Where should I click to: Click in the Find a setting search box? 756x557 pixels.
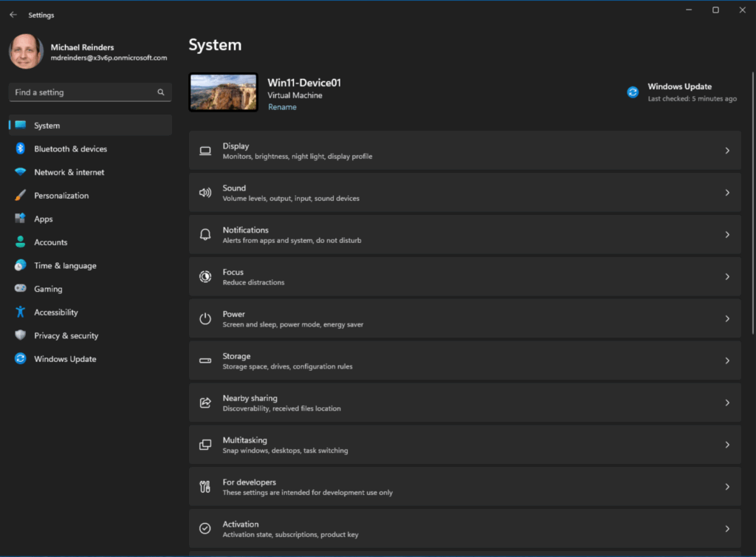pyautogui.click(x=90, y=92)
